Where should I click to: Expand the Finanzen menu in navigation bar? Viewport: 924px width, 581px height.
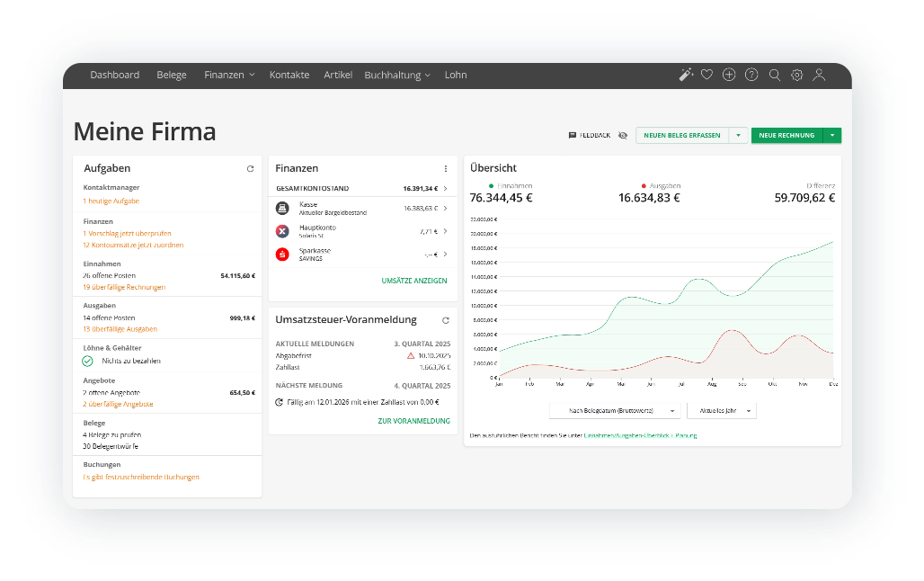(229, 75)
